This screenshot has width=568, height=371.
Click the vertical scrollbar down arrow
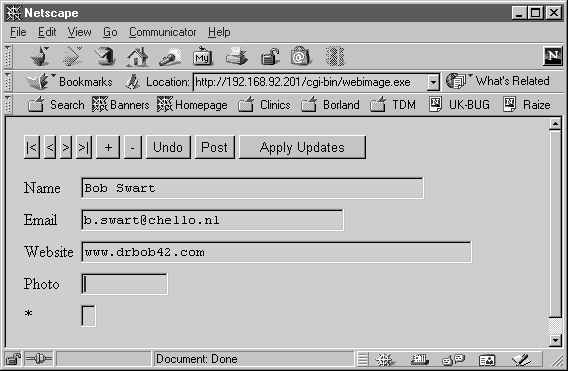555,340
